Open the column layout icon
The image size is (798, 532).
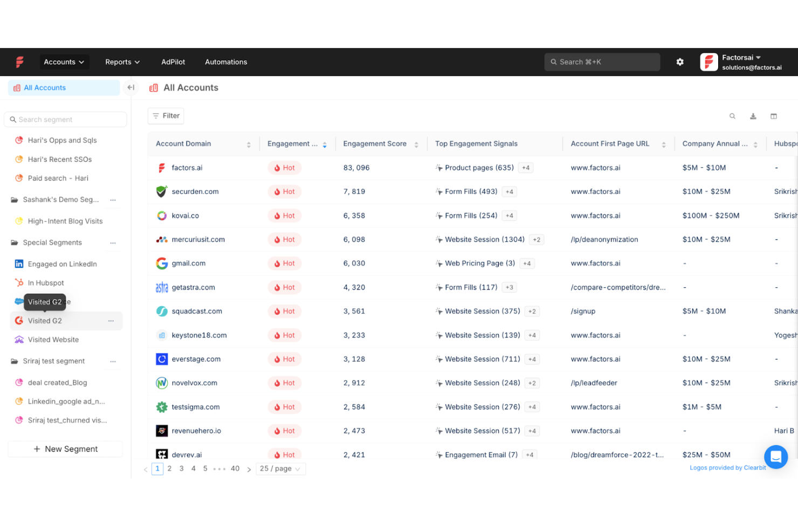coord(774,116)
